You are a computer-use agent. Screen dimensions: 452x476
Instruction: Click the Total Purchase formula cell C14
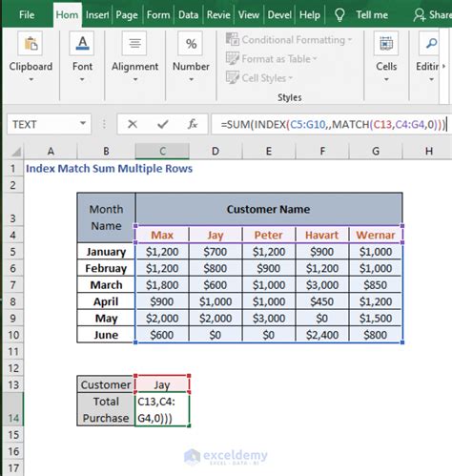tap(162, 409)
